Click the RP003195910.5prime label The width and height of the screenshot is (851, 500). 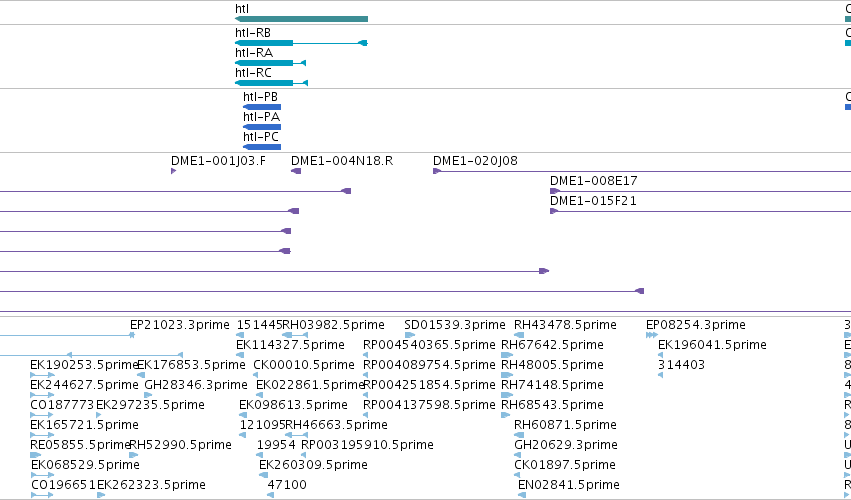point(367,445)
